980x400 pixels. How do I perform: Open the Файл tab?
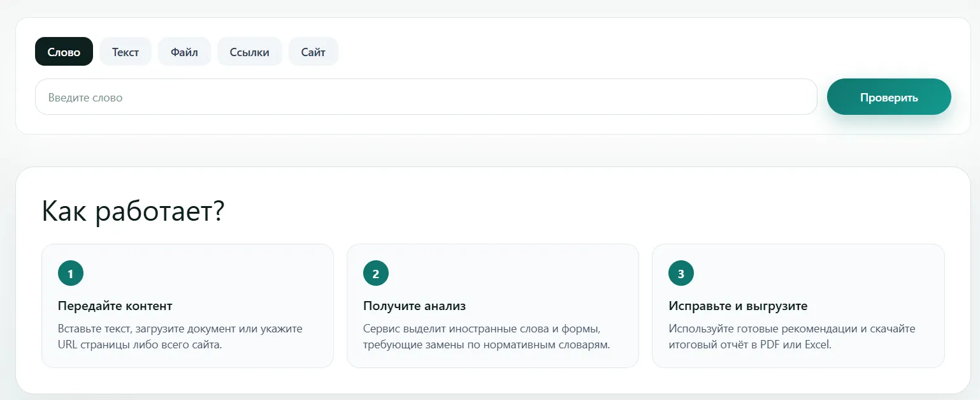point(184,51)
